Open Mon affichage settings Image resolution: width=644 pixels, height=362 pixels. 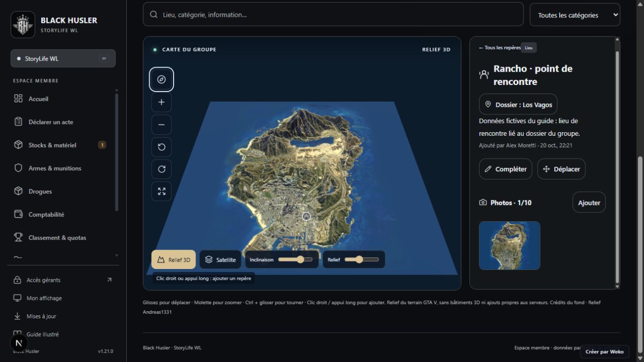click(63, 298)
